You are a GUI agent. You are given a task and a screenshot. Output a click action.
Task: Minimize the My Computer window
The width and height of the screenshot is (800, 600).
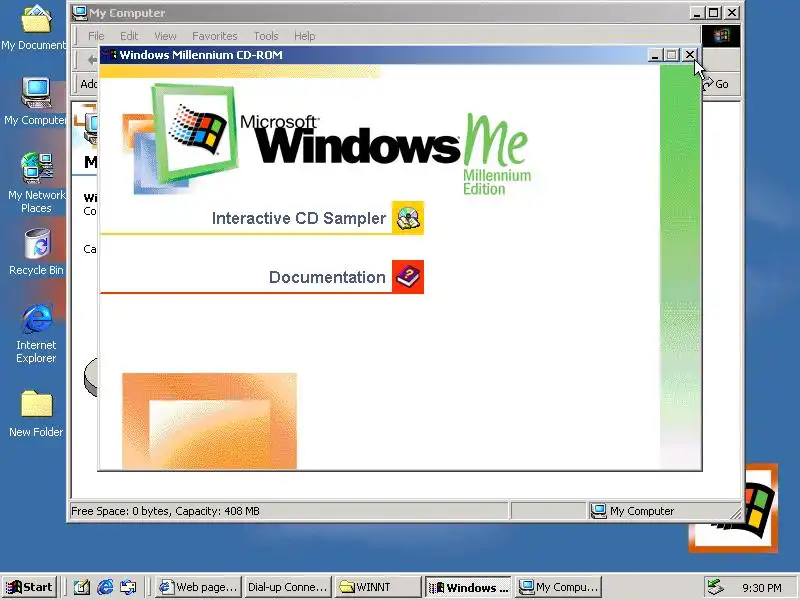pyautogui.click(x=697, y=13)
